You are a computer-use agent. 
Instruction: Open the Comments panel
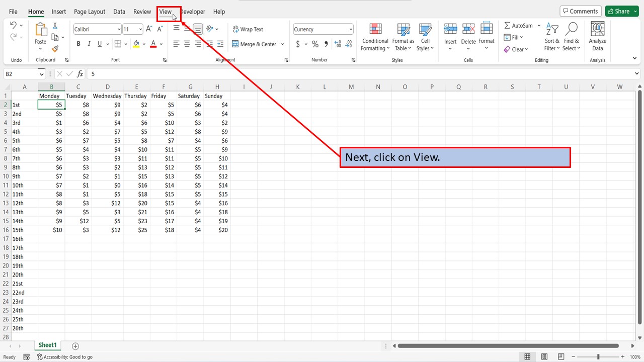coord(581,11)
